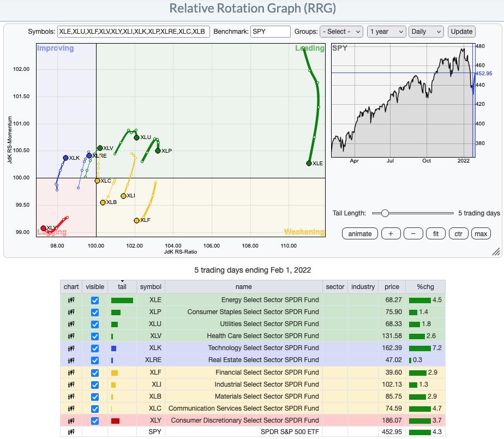Uncheck the visible box for XLP
504x439 pixels.
95,312
